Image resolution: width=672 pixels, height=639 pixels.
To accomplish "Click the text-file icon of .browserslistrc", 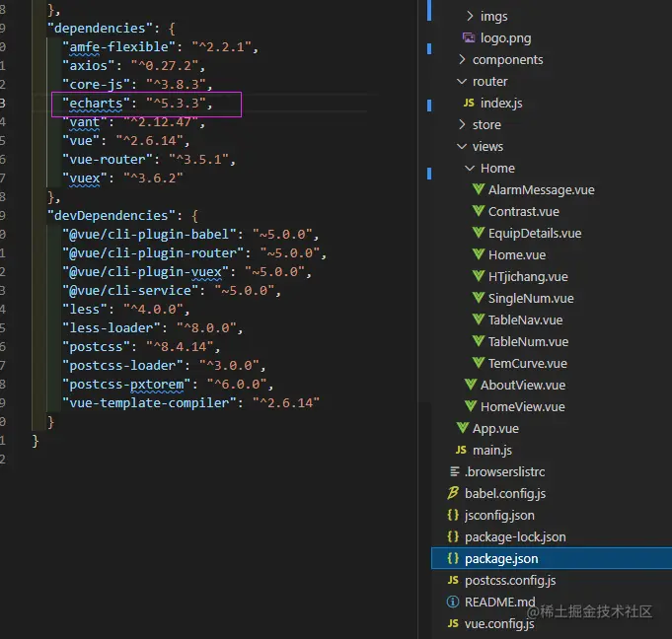I will [x=455, y=471].
